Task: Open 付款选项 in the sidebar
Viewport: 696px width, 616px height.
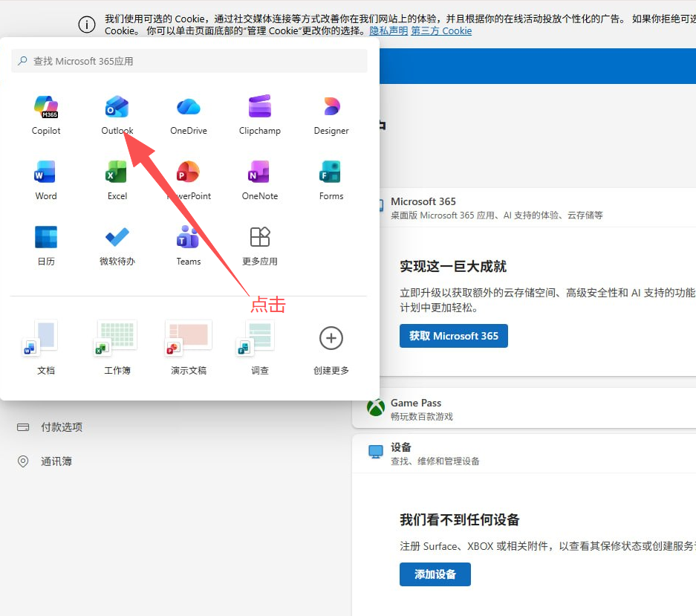Action: click(62, 427)
